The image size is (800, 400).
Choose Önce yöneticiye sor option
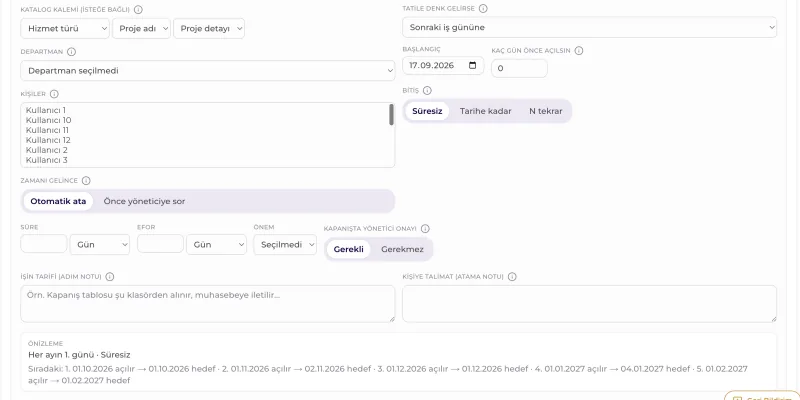144,201
